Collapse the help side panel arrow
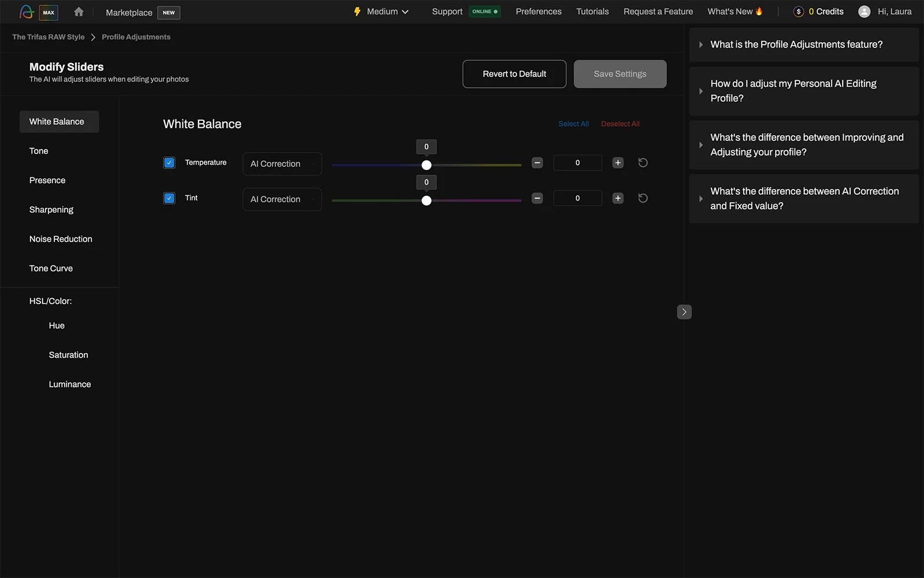This screenshot has height=578, width=924. pos(684,312)
